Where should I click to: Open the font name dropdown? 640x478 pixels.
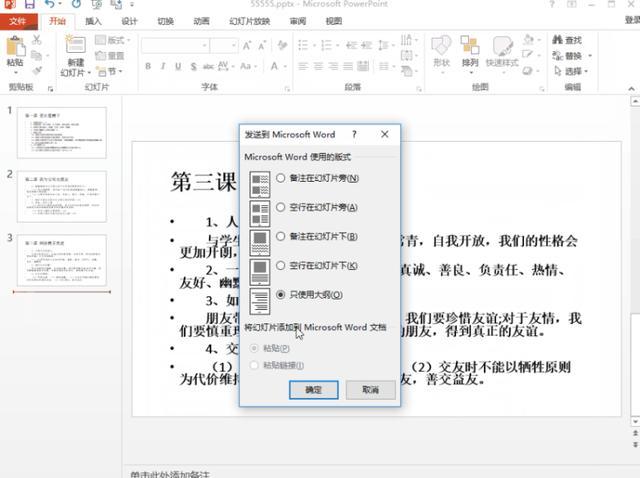[204, 45]
